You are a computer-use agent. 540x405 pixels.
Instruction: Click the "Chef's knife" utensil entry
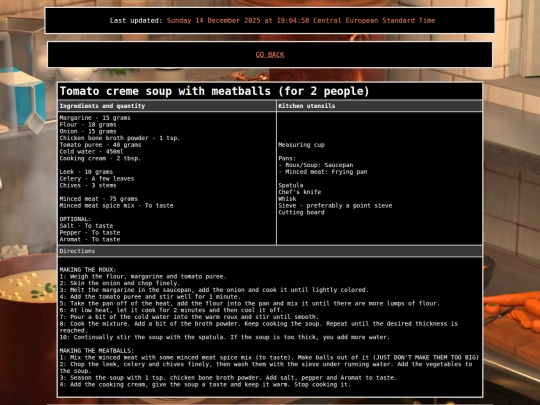point(300,192)
